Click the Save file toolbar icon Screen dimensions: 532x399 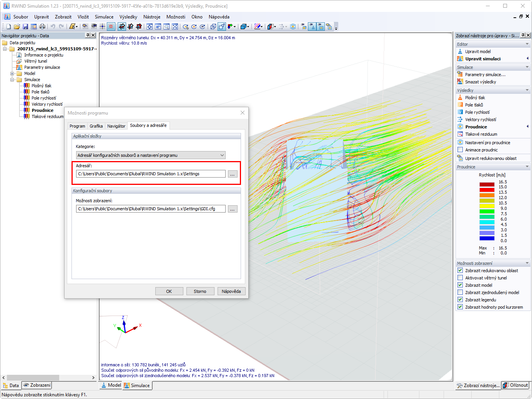25,27
